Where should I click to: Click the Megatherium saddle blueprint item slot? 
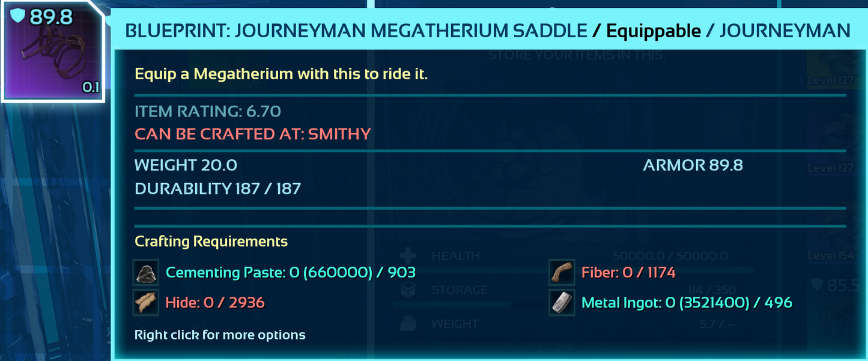click(x=52, y=53)
